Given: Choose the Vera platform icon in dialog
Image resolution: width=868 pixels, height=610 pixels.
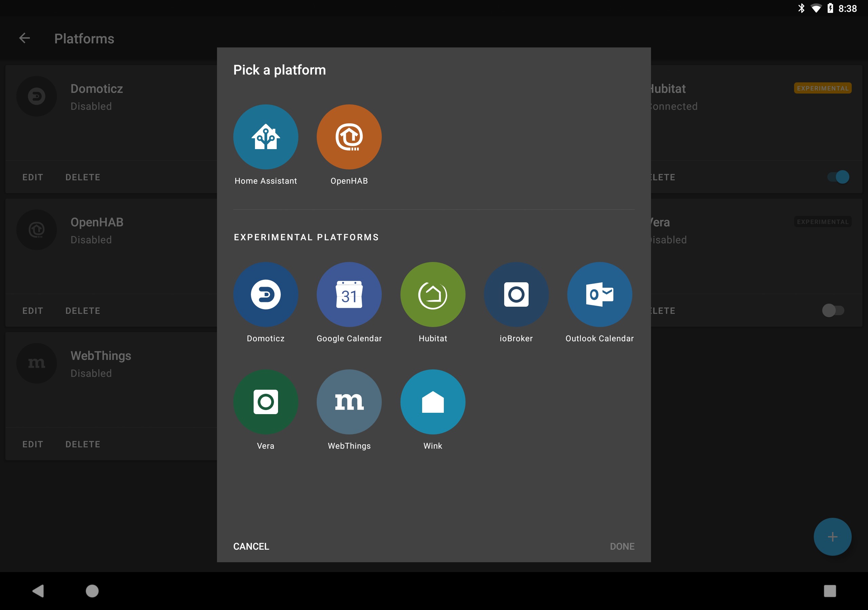Looking at the screenshot, I should [x=265, y=402].
